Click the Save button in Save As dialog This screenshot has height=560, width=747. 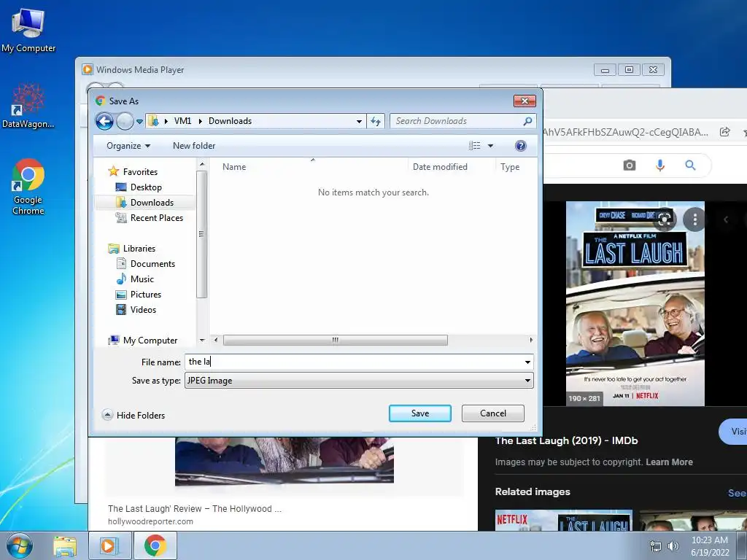419,413
